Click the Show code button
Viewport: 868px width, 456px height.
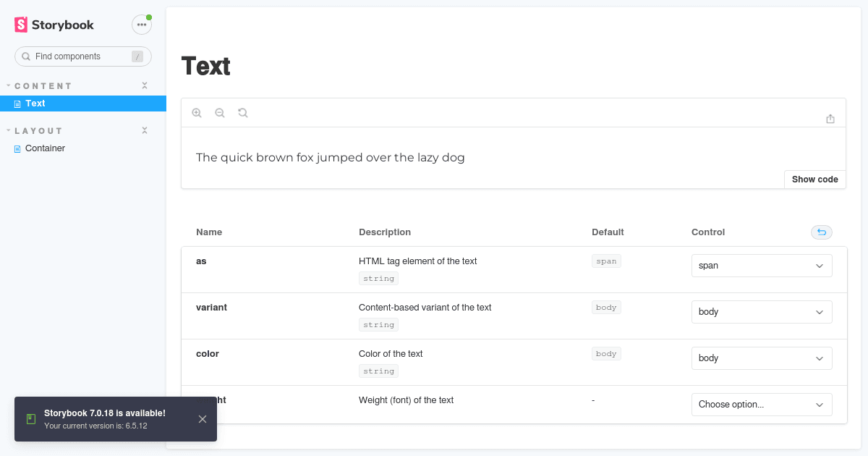pyautogui.click(x=814, y=179)
